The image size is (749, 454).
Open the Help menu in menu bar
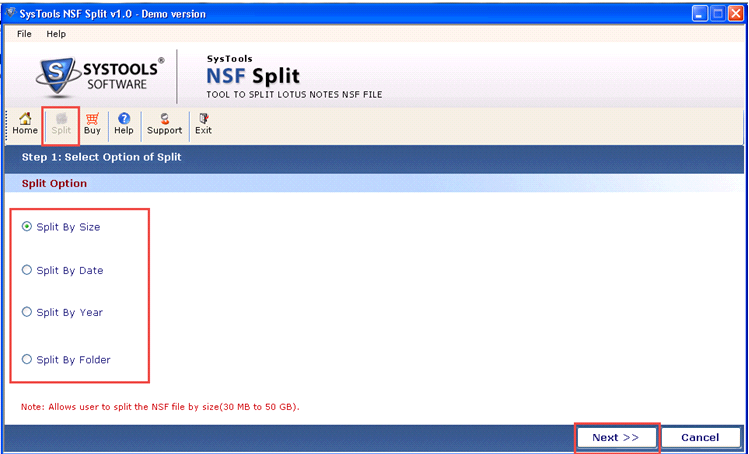coord(56,34)
